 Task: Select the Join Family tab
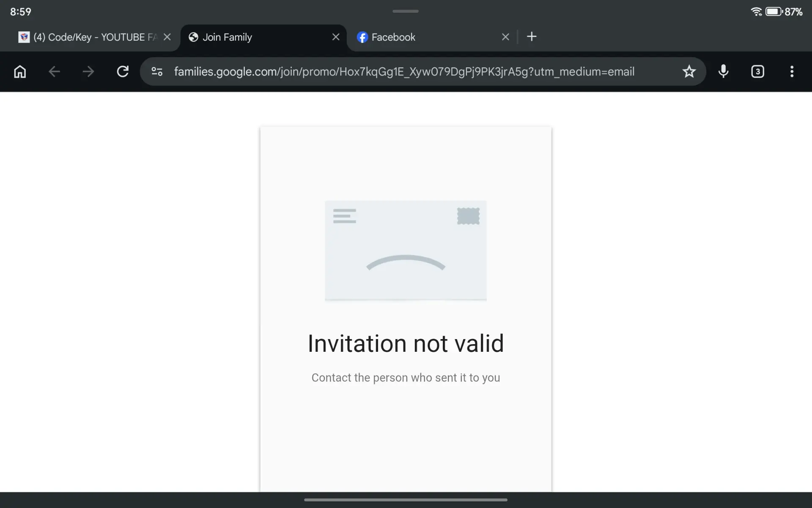click(x=263, y=37)
